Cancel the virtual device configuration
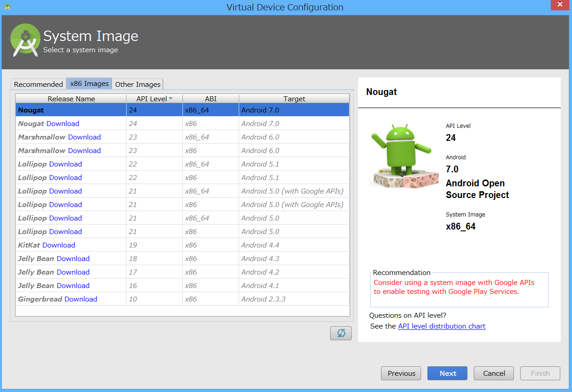Viewport: 572px width, 392px height. (x=493, y=373)
